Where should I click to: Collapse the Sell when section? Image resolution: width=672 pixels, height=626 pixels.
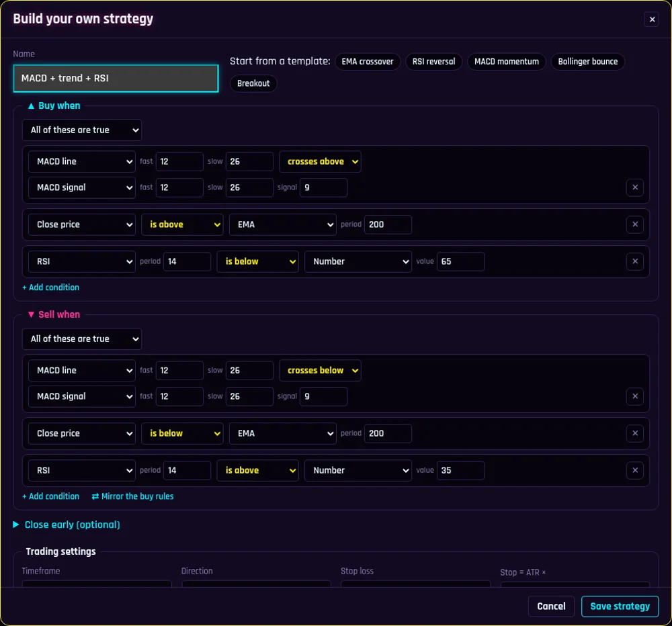(x=54, y=314)
